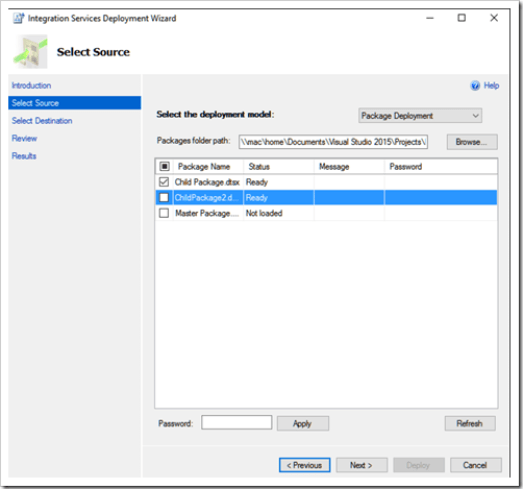523x489 pixels.
Task: Toggle the select-all packages header checkbox
Action: click(164, 166)
